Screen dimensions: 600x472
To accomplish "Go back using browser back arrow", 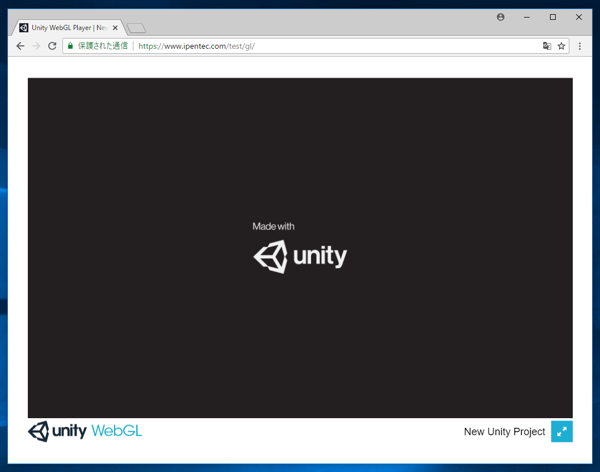I will [20, 46].
